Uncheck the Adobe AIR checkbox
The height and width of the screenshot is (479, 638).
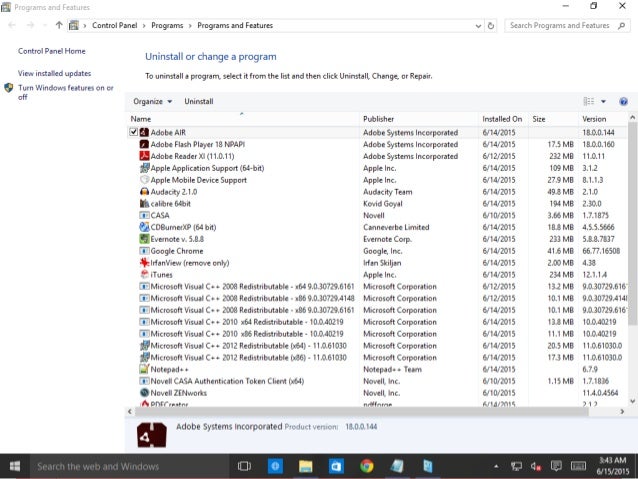[x=133, y=132]
